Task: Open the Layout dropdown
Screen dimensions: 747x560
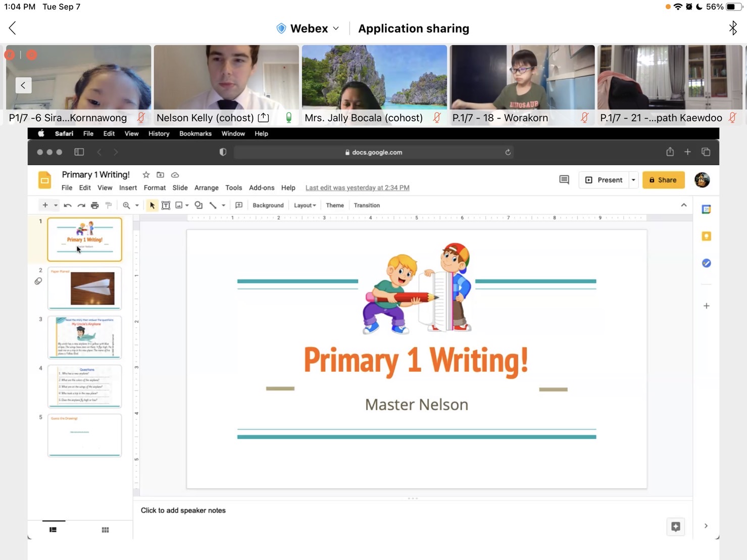Action: (305, 206)
